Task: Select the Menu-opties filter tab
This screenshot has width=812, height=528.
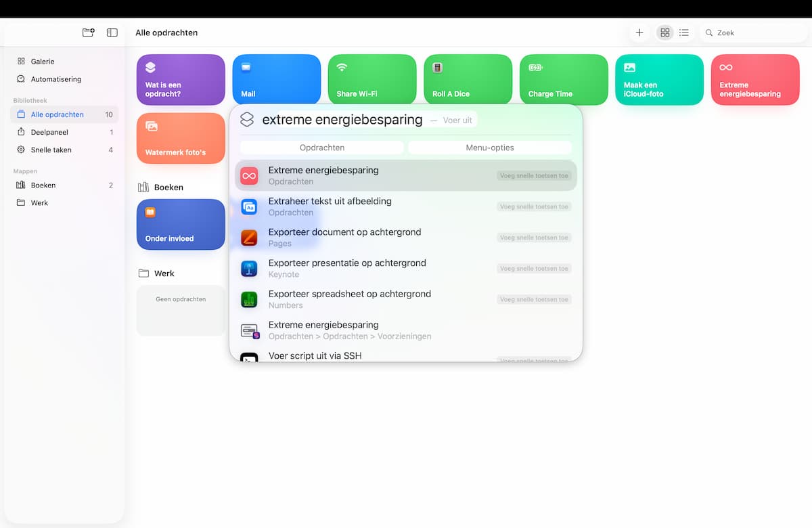Action: point(490,148)
